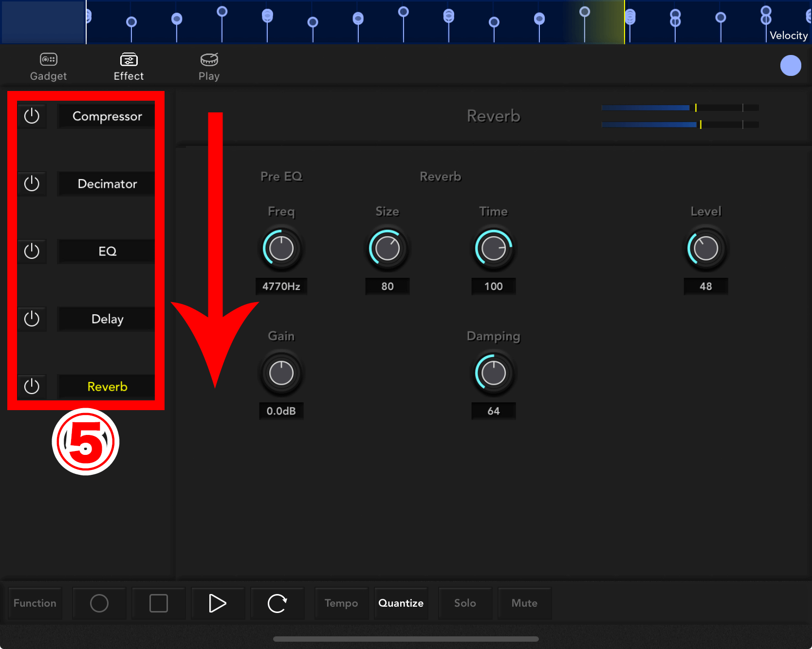Open the Quantize setting

pyautogui.click(x=401, y=603)
